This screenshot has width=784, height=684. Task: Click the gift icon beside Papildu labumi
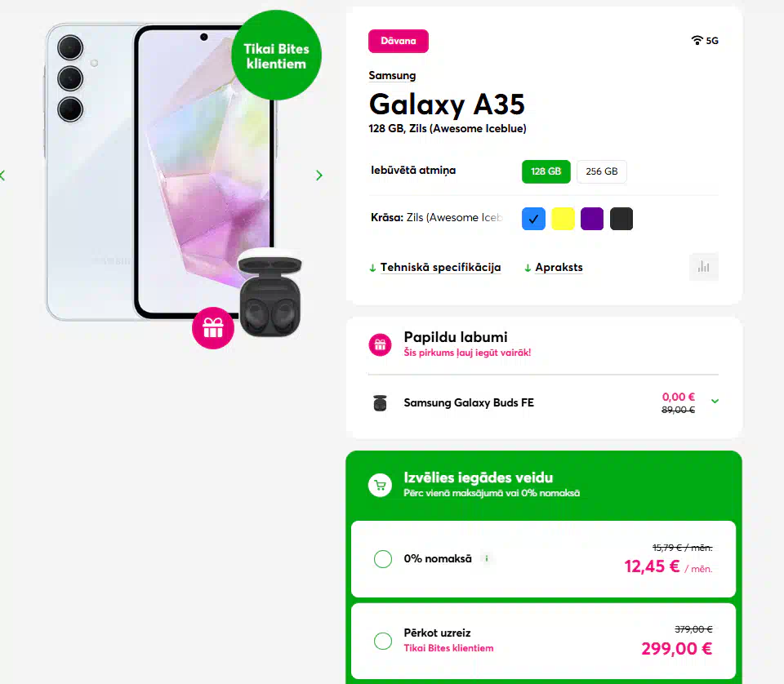tap(380, 344)
